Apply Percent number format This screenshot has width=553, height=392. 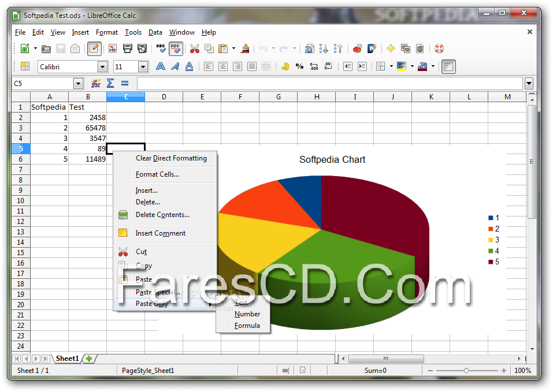click(300, 66)
